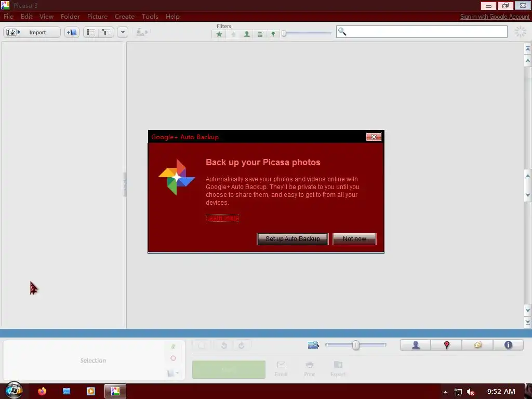532x399 pixels.
Task: Click the Not now button
Action: pyautogui.click(x=354, y=239)
